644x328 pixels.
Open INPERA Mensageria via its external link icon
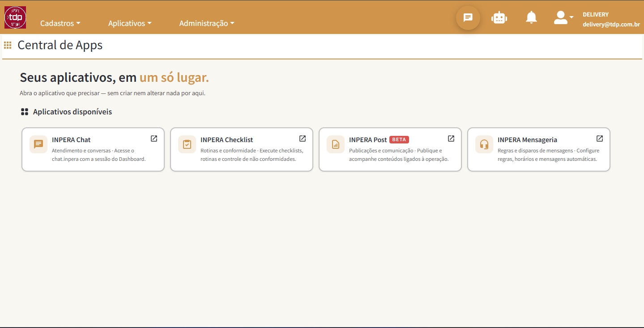coord(600,139)
